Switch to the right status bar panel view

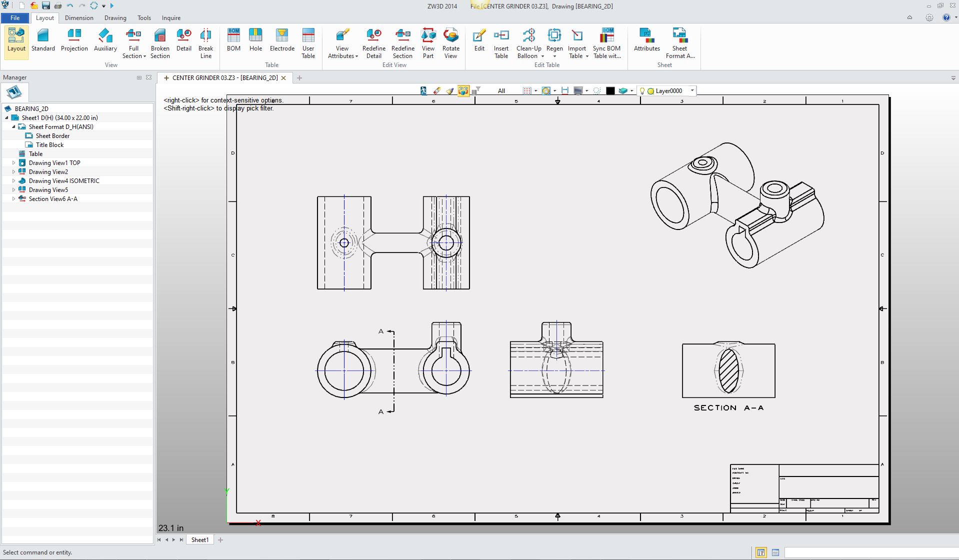[x=775, y=552]
